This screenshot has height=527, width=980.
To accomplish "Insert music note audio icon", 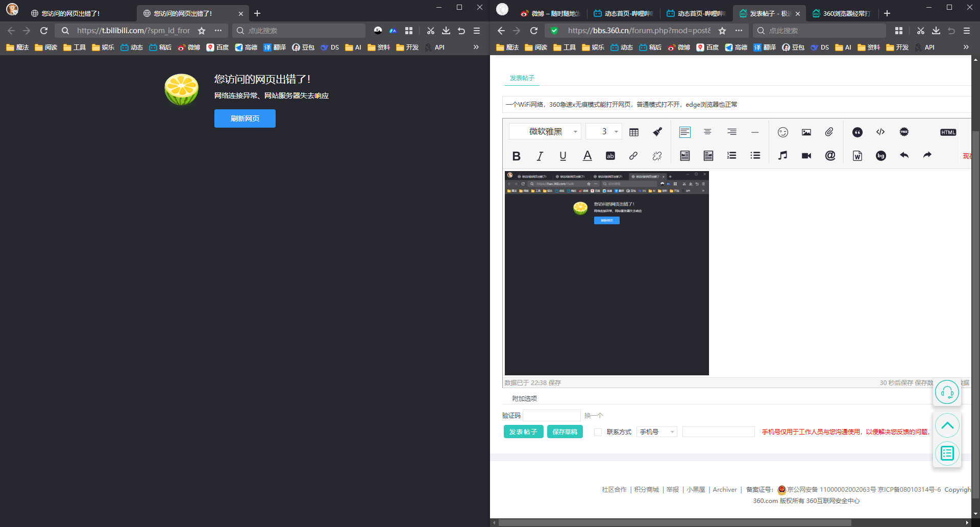I will point(782,156).
